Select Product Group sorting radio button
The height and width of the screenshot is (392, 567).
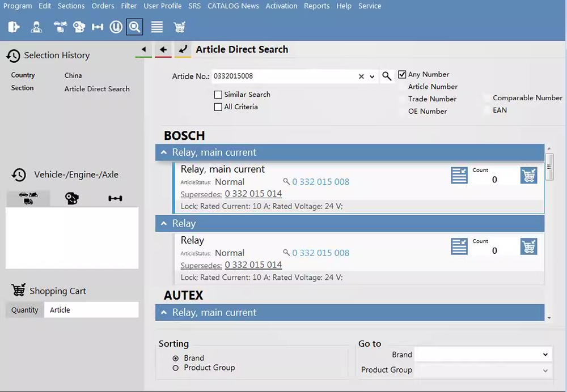(x=176, y=368)
